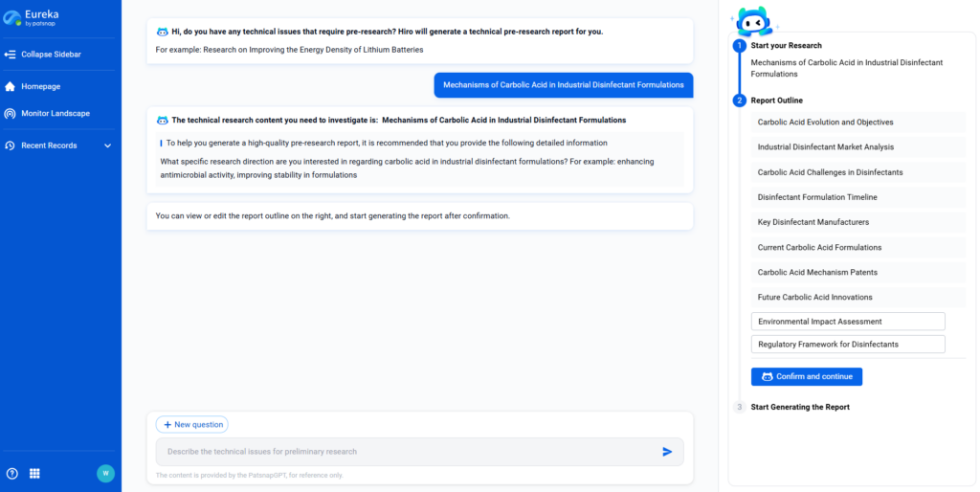Click the help question mark icon
This screenshot has height=492, width=980.
coord(12,473)
